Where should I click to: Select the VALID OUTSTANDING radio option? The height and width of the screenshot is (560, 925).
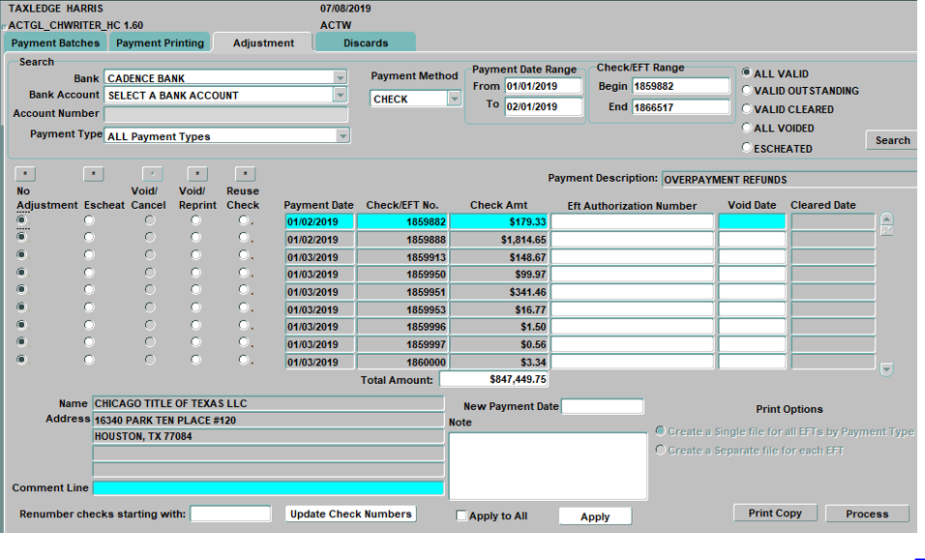point(746,91)
